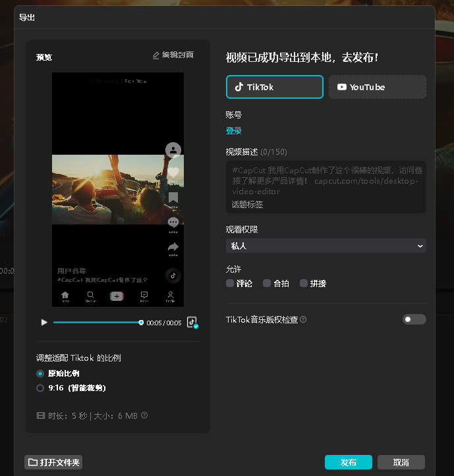
Task: Click the home icon in preview navbar
Action: [x=65, y=295]
